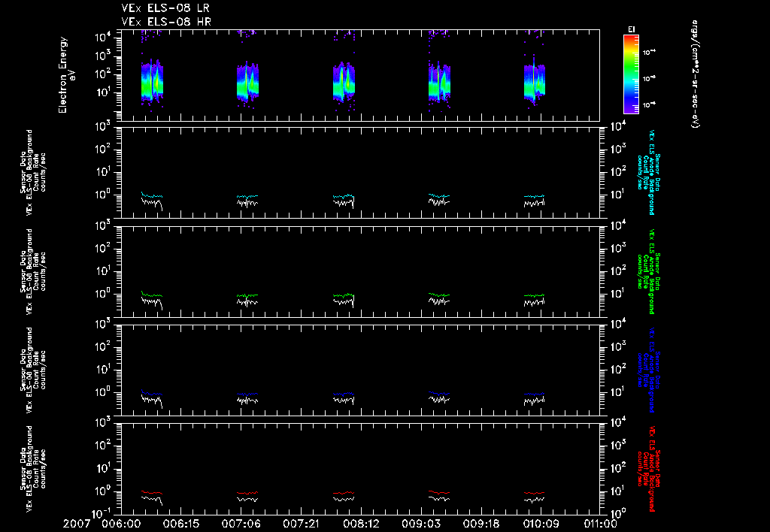This screenshot has width=770, height=532.
Task: Click the '007:06' time axis label
Action: point(241,524)
